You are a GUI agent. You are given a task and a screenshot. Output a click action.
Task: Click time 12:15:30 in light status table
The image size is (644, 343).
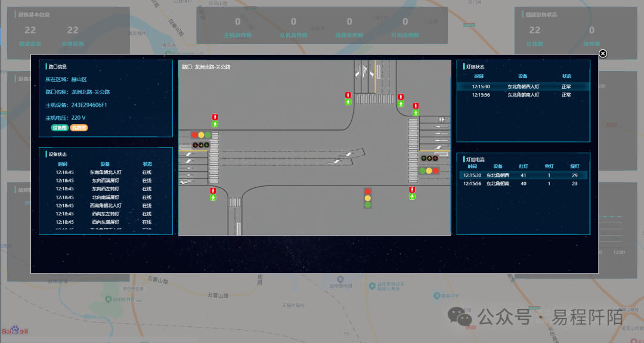[x=481, y=86]
